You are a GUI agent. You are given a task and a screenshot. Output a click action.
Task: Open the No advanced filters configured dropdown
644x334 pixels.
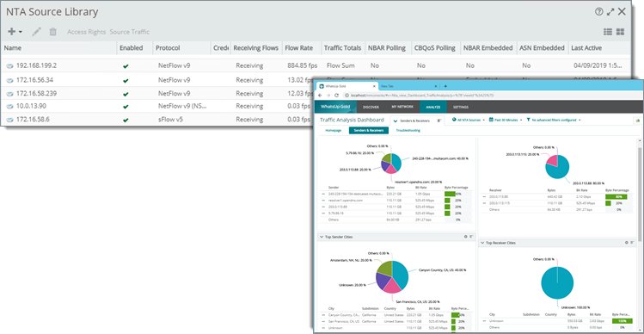(554, 121)
